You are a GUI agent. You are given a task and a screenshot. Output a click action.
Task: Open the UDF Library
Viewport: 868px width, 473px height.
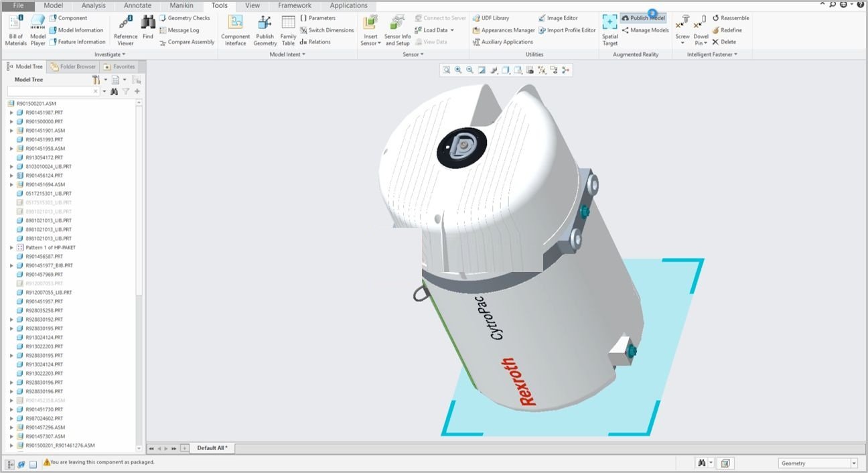click(x=490, y=18)
